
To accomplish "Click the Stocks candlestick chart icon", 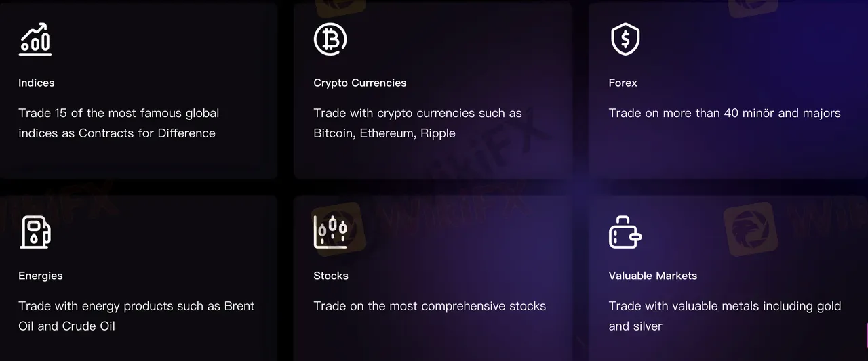I will click(x=330, y=232).
